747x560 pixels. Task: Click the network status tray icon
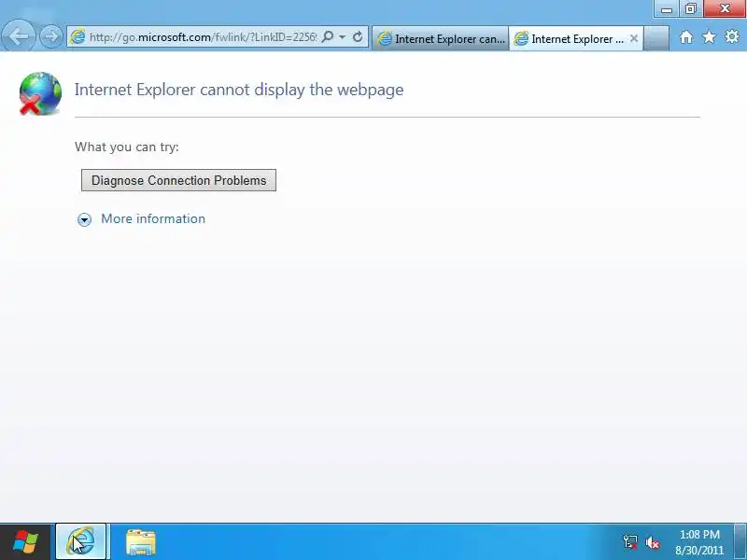click(x=630, y=542)
